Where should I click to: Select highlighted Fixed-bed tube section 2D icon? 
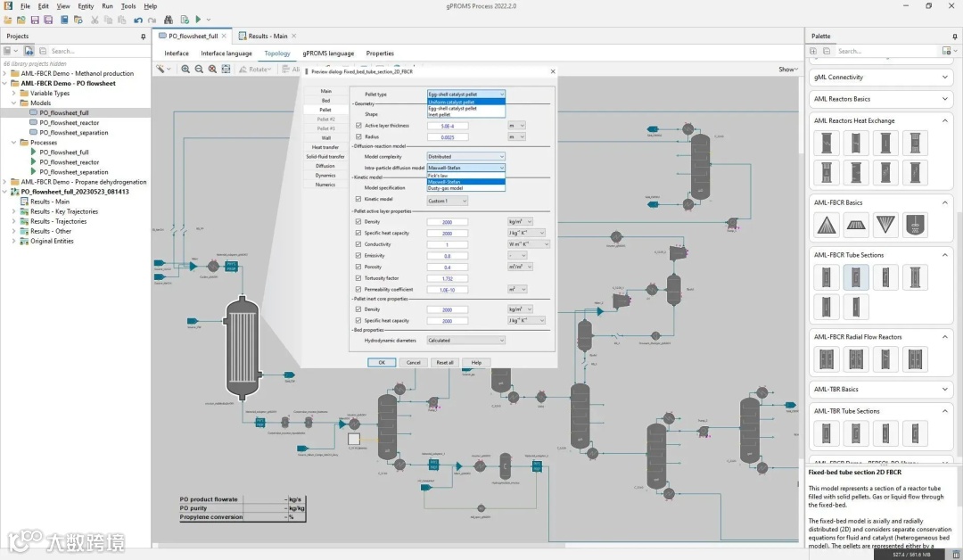pos(856,277)
